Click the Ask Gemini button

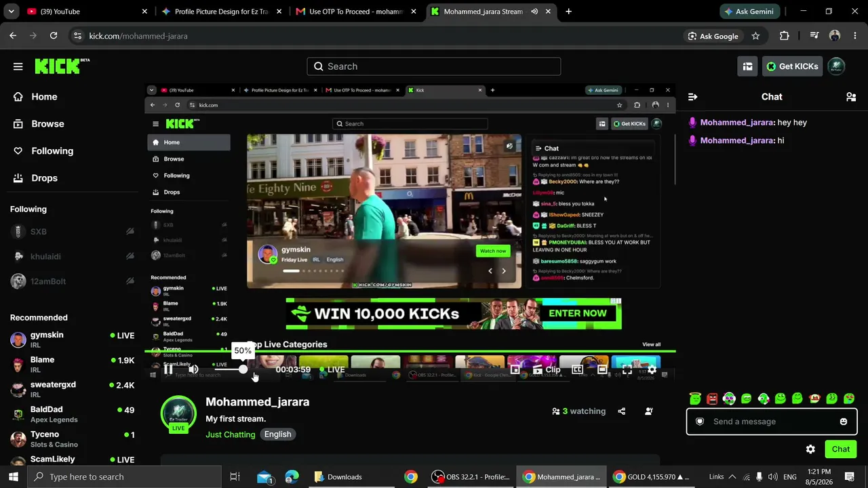click(749, 12)
